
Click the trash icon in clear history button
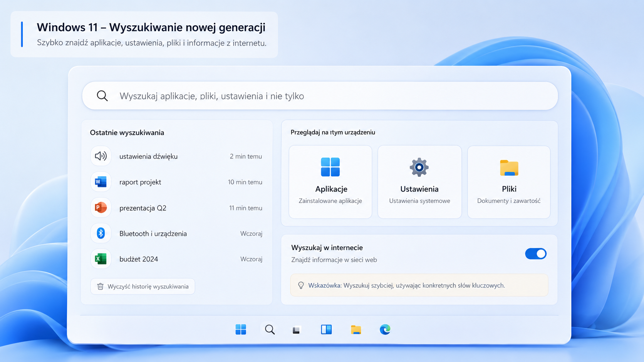point(100,286)
